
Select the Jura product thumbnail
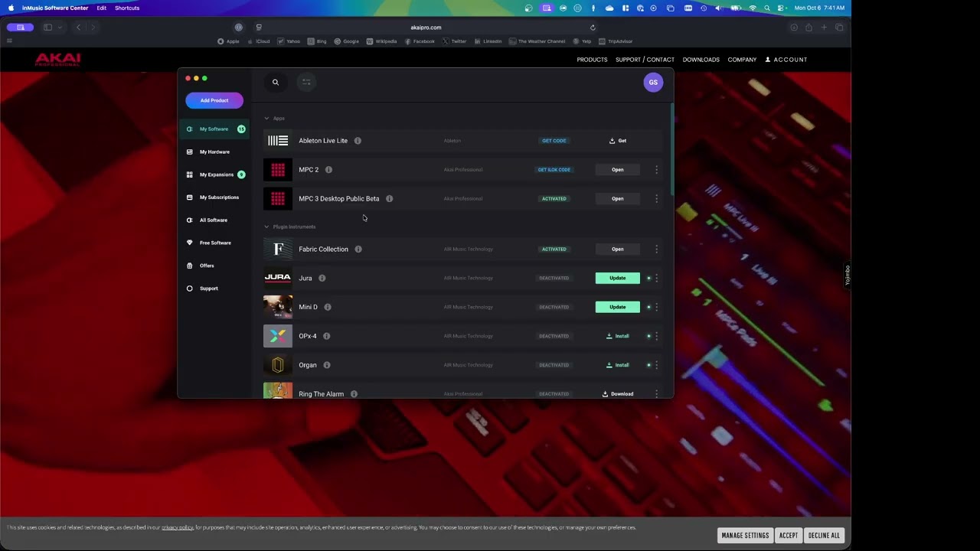point(278,278)
